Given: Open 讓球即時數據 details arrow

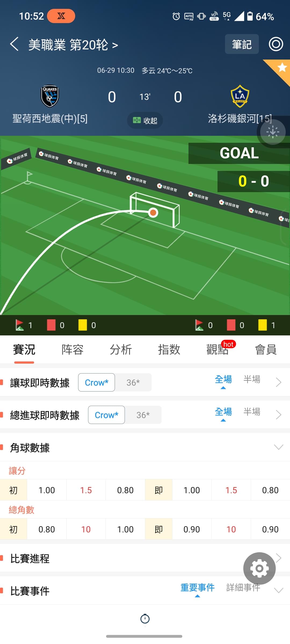Looking at the screenshot, I should (278, 382).
